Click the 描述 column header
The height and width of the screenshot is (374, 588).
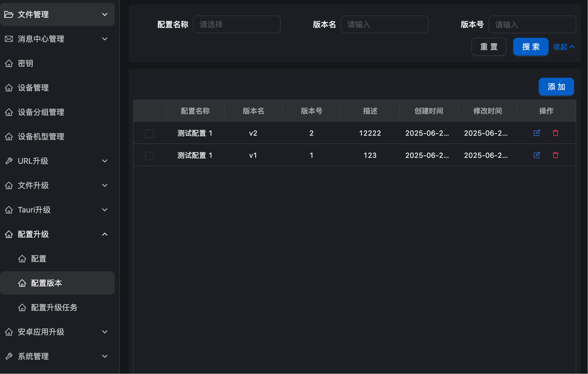[370, 111]
